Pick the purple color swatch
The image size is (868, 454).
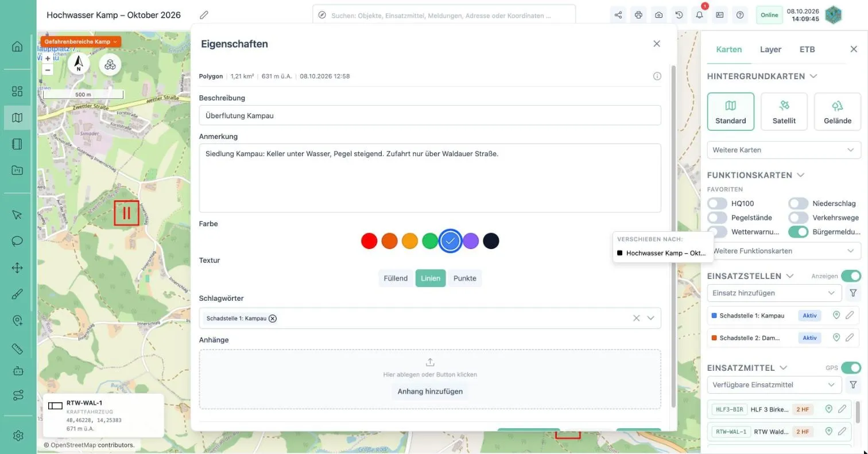coord(471,241)
